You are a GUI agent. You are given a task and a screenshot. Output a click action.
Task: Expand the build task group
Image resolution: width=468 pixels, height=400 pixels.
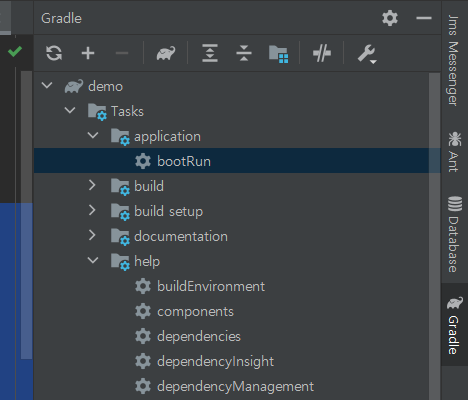point(92,185)
